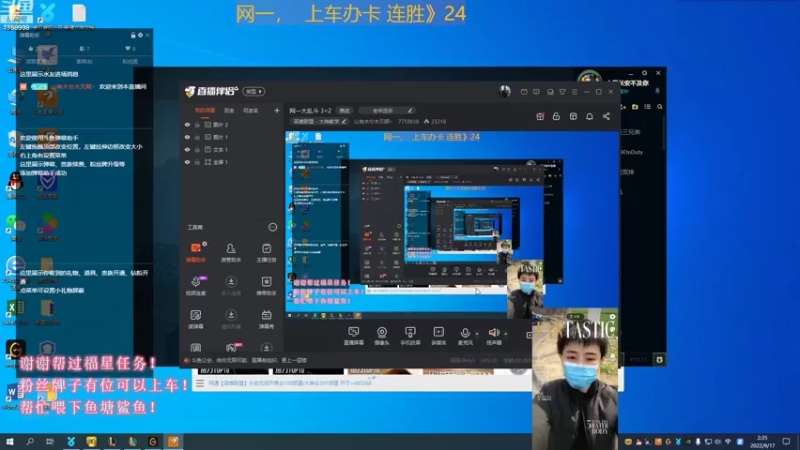Open the 主播任务 tool
The height and width of the screenshot is (450, 800).
[266, 253]
